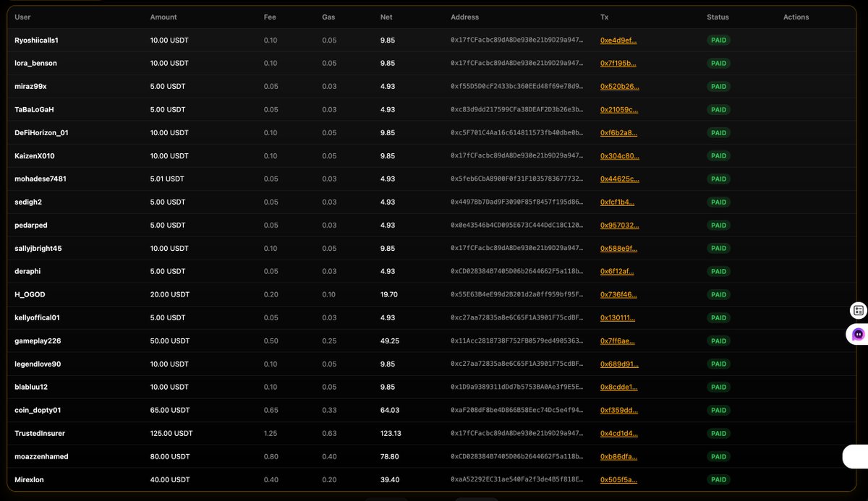Screen dimensions: 868x501
Task: View transaction 0x130111... for kellyoffical01
Action: click(x=618, y=318)
